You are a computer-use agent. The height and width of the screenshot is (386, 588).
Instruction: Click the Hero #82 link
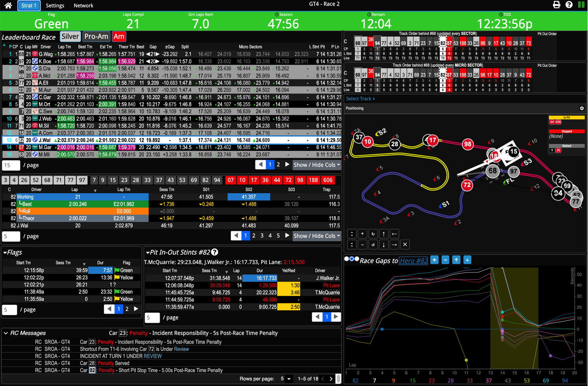click(413, 260)
